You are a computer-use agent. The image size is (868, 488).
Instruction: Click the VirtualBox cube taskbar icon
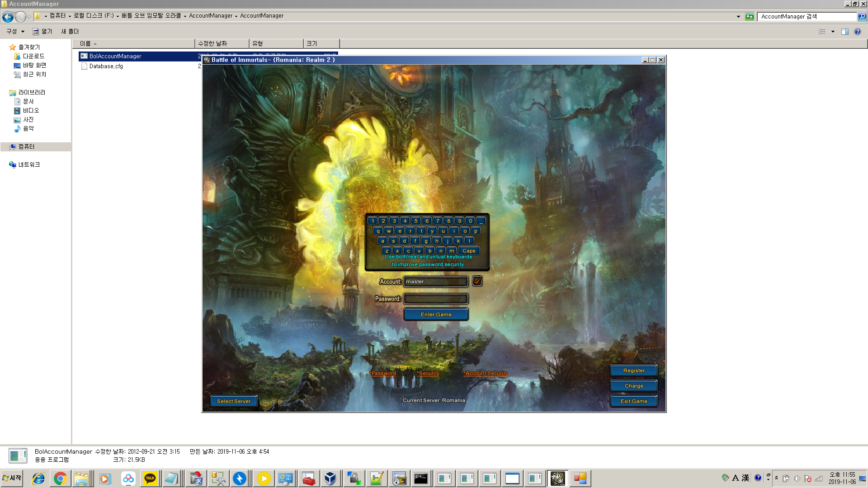(330, 479)
